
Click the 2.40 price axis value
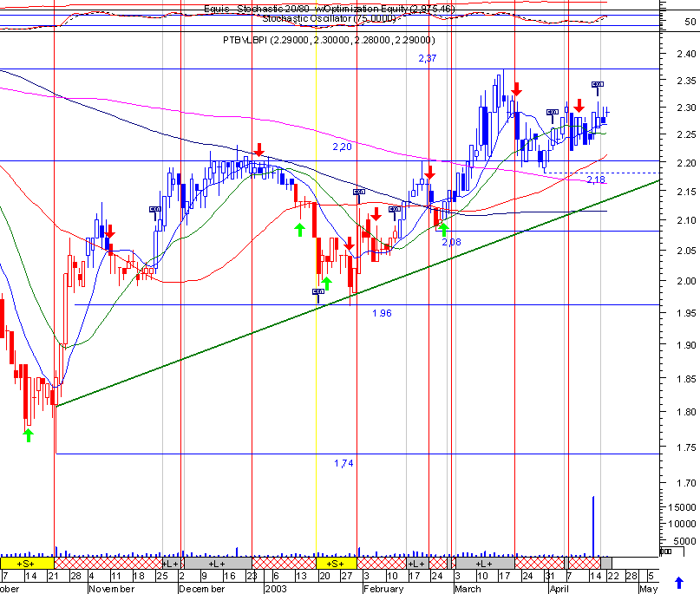pyautogui.click(x=687, y=54)
